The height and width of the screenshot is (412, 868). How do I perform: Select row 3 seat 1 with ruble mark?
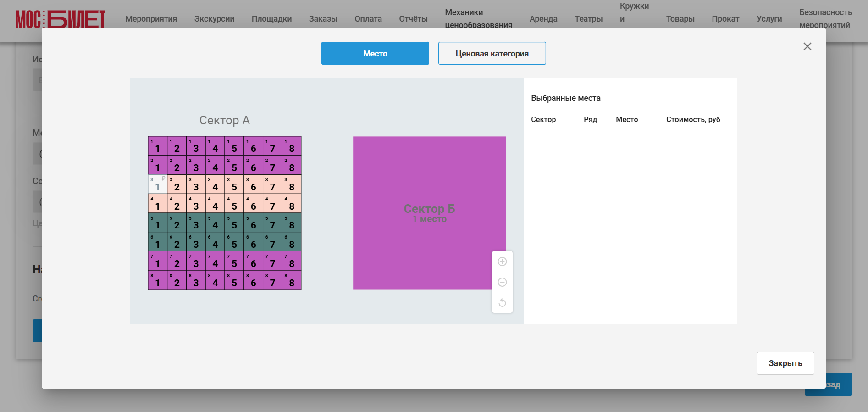[x=157, y=184]
